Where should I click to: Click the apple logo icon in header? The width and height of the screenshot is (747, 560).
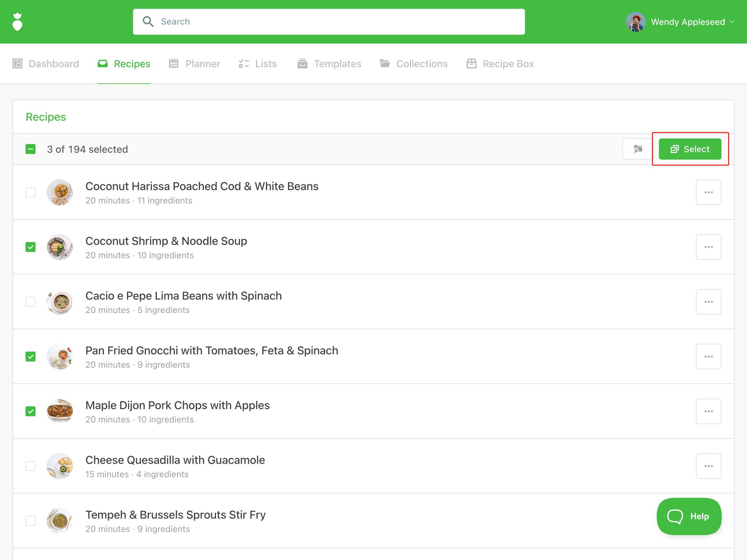click(17, 22)
